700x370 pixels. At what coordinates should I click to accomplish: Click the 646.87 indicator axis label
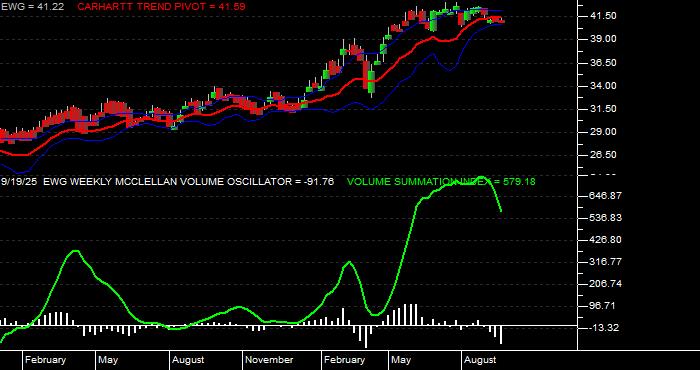tap(606, 196)
